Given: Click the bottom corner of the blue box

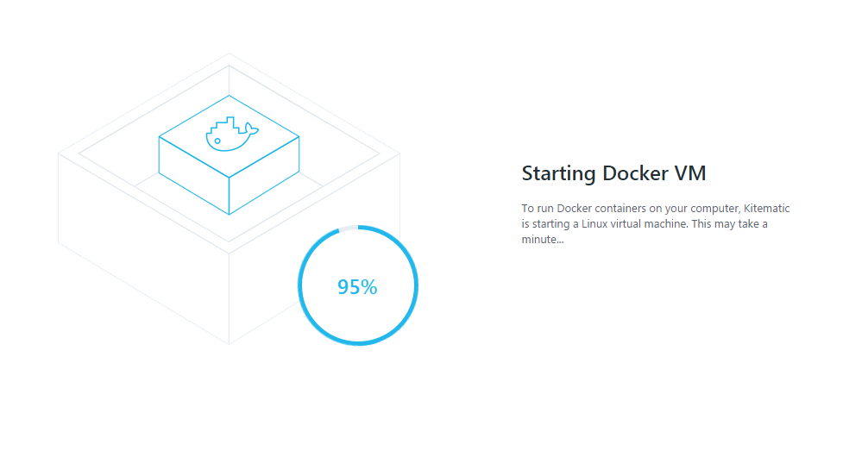Looking at the screenshot, I should tap(230, 213).
